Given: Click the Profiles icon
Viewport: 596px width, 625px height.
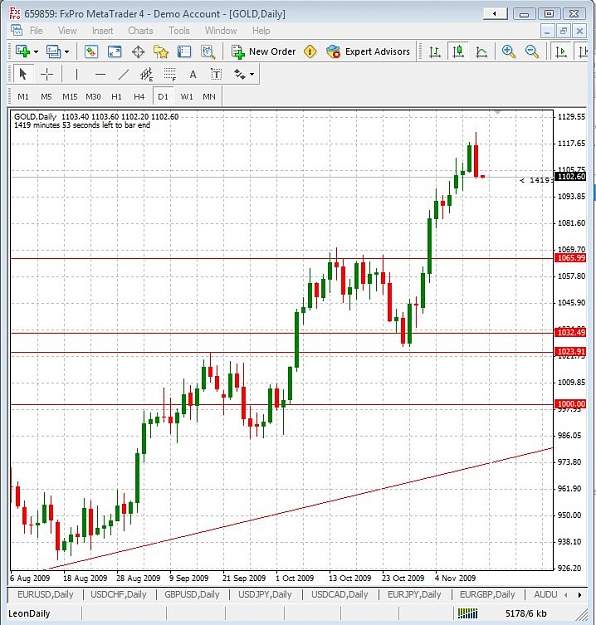Looking at the screenshot, I should 53,51.
